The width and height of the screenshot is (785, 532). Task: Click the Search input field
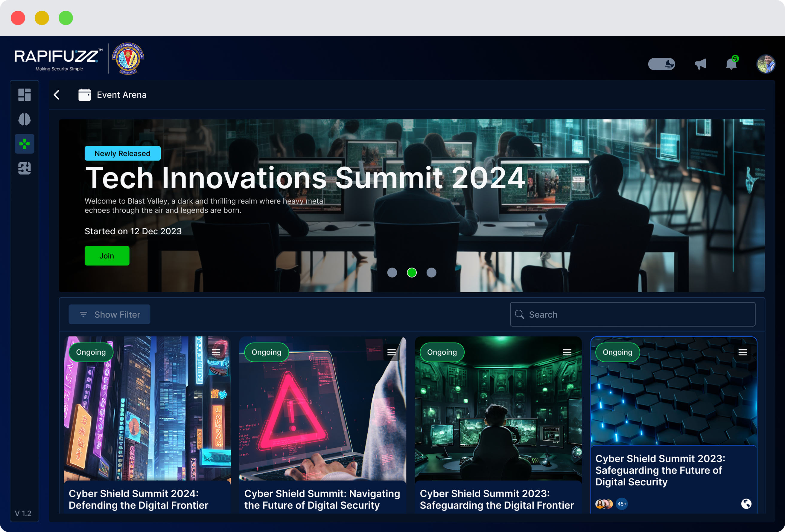click(632, 314)
